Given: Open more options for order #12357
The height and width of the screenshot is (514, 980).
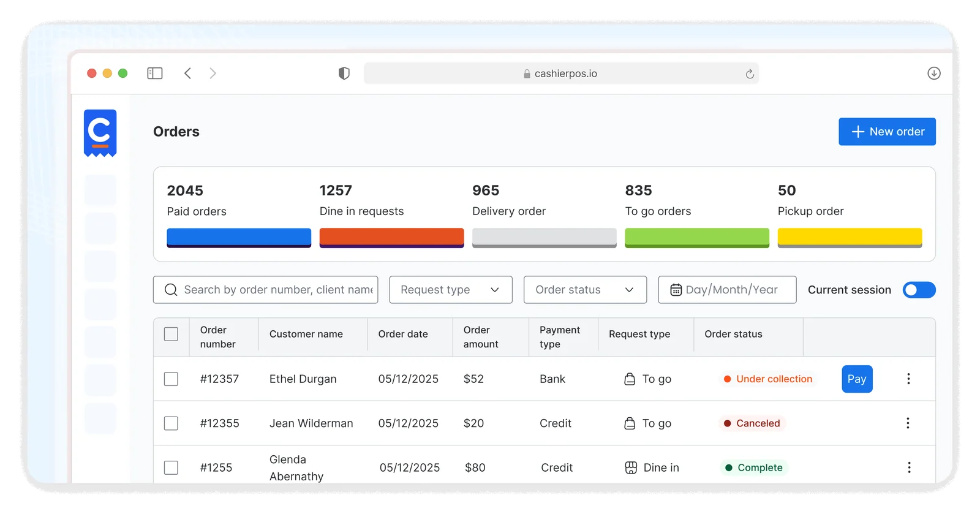Looking at the screenshot, I should [908, 379].
